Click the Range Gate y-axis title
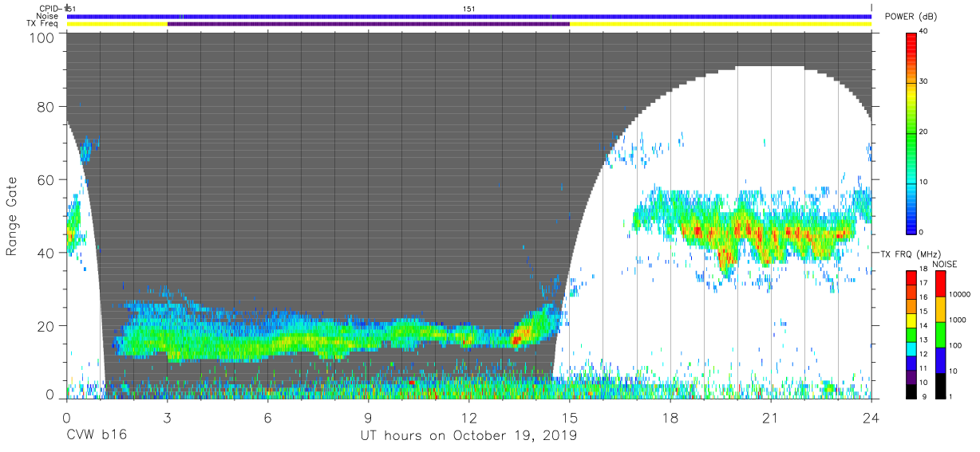This screenshot has width=980, height=452. (x=12, y=217)
